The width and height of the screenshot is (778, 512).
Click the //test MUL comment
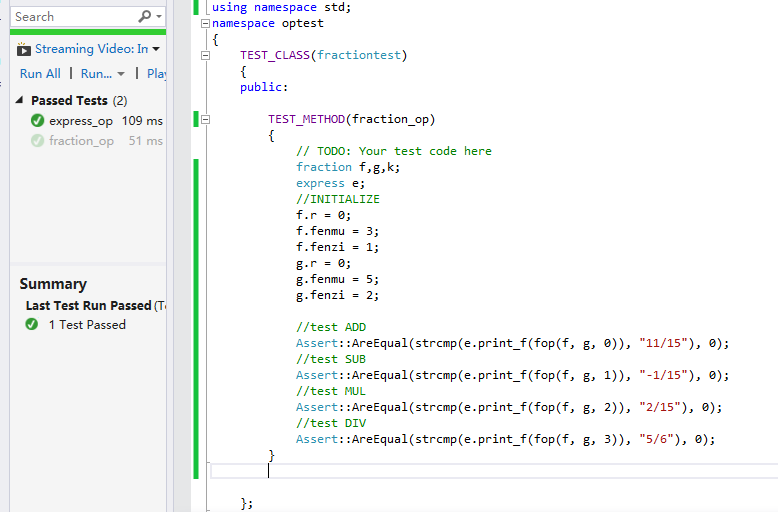coord(331,391)
